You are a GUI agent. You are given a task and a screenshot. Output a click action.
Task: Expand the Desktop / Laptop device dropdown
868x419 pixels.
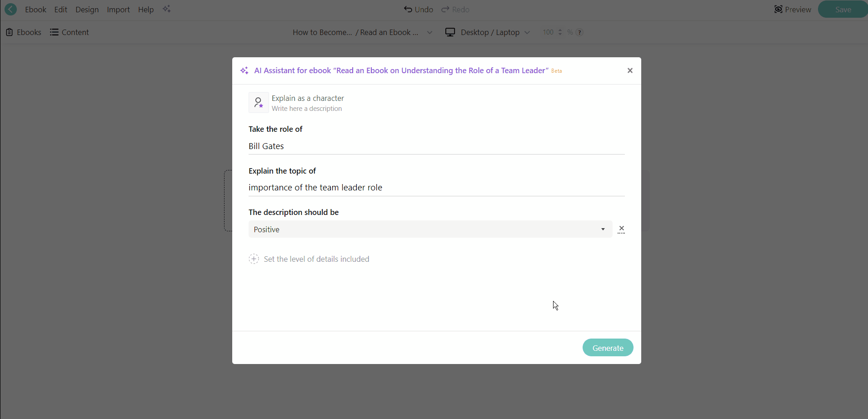527,32
